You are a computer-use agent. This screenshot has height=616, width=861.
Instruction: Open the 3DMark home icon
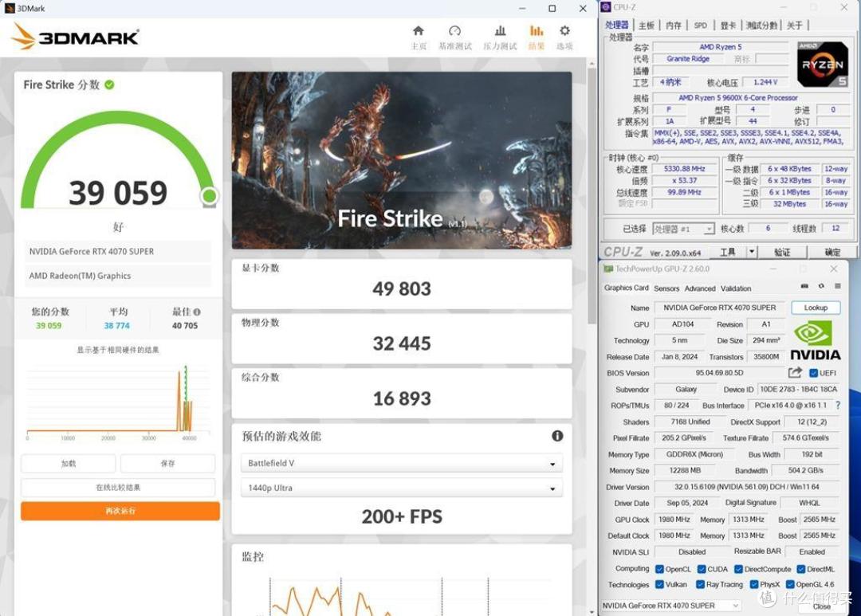point(419,31)
